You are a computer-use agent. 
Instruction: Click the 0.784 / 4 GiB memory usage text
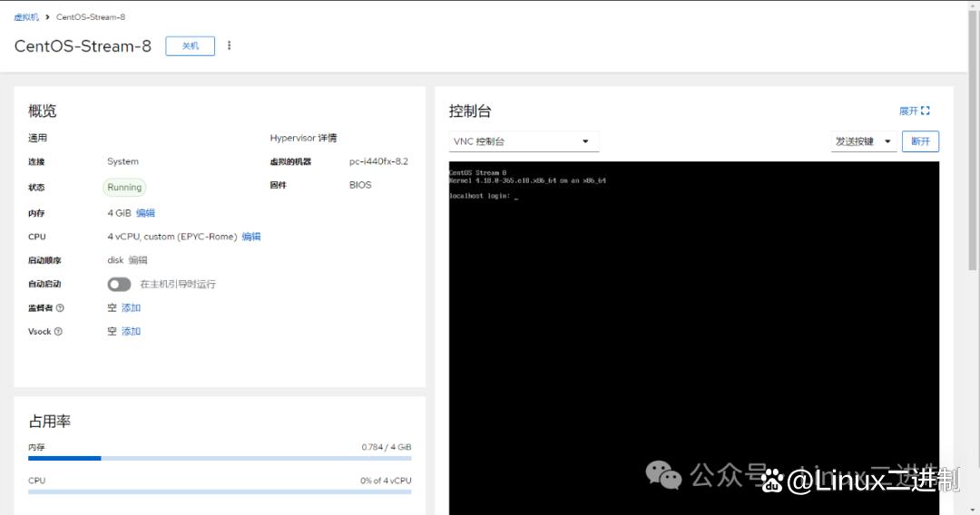coord(387,447)
